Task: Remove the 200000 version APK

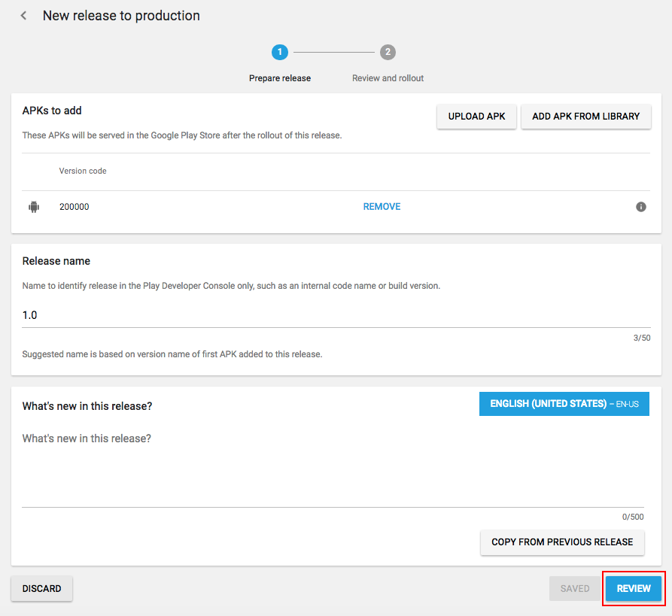Action: 382,207
